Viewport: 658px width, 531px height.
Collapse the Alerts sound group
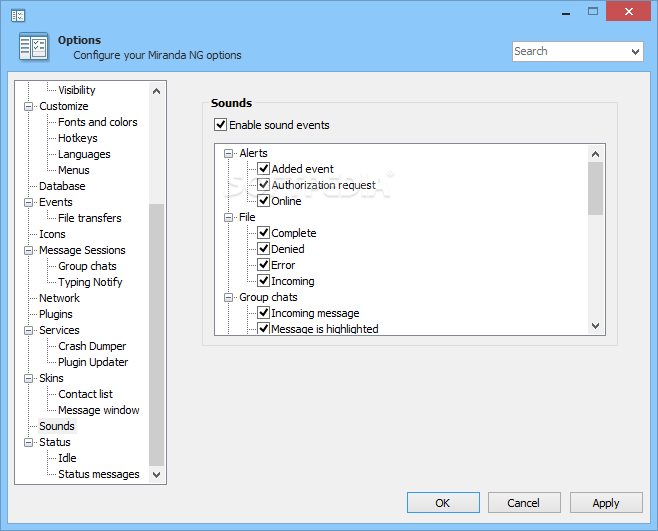tap(229, 153)
